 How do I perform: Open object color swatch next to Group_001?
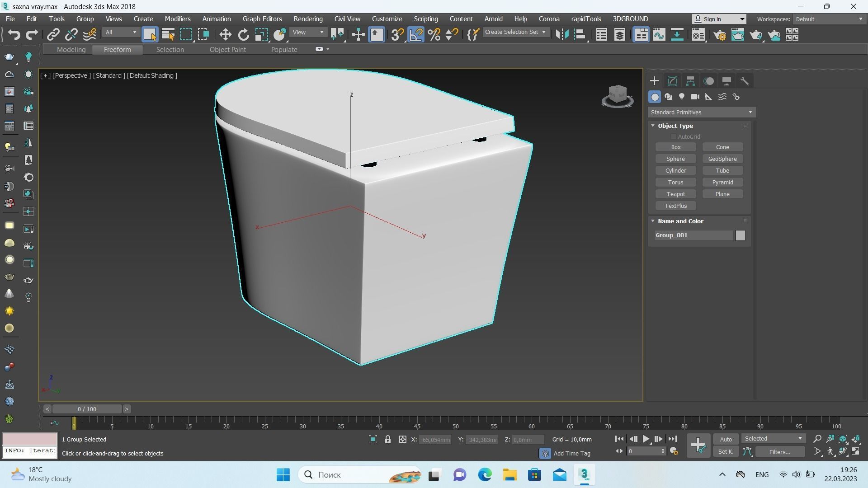(740, 235)
